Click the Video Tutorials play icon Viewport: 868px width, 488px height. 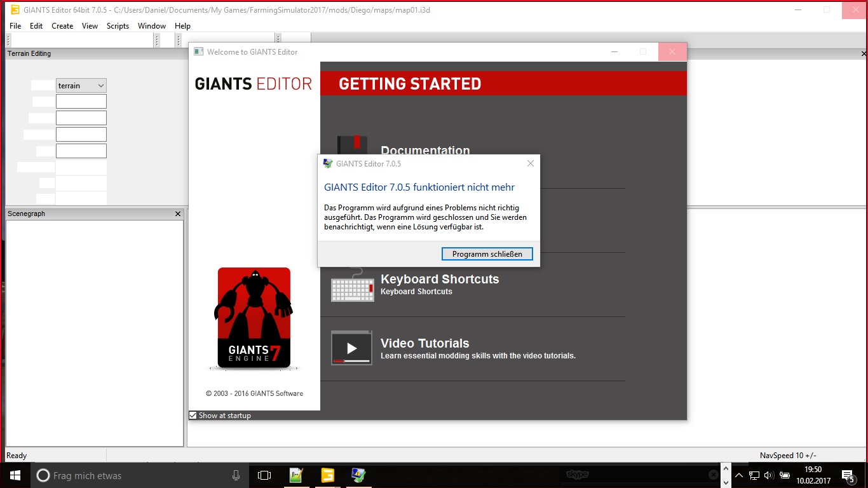[351, 348]
